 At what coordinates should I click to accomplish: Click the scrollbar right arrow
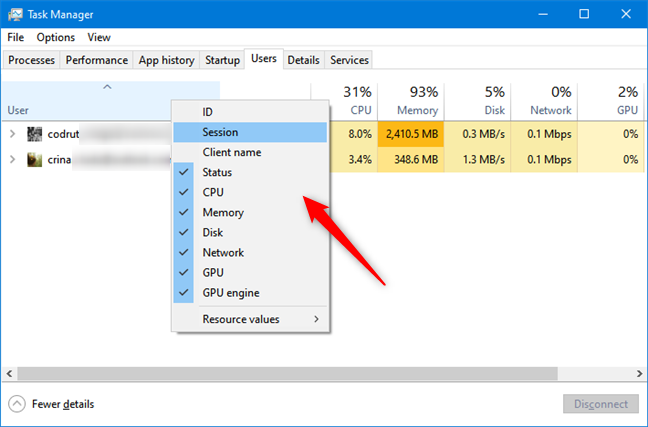coord(639,374)
